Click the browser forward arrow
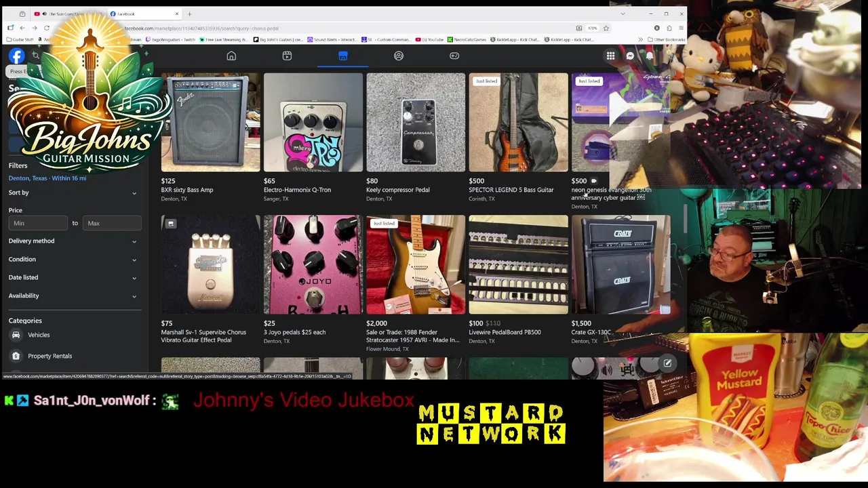Viewport: 868px width, 488px height. (35, 28)
